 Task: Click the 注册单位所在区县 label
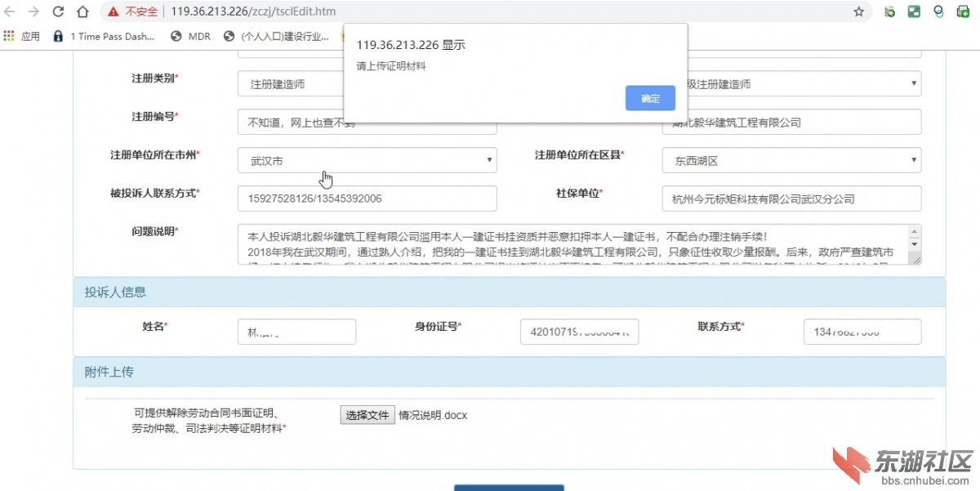(x=579, y=154)
